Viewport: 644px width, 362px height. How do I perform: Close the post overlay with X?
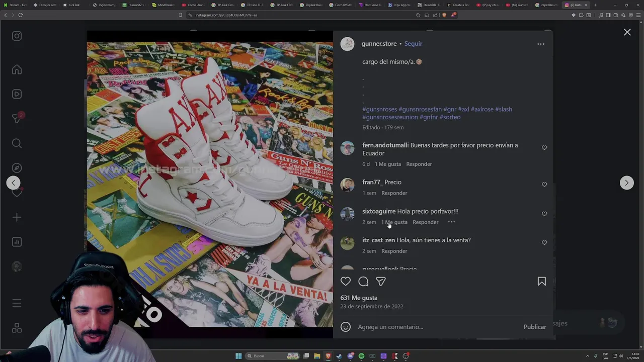pyautogui.click(x=627, y=32)
